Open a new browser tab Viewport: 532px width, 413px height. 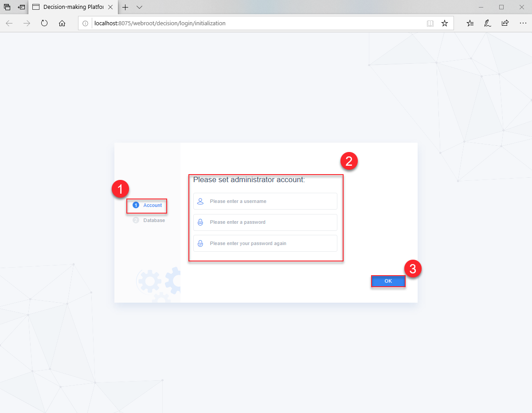126,7
